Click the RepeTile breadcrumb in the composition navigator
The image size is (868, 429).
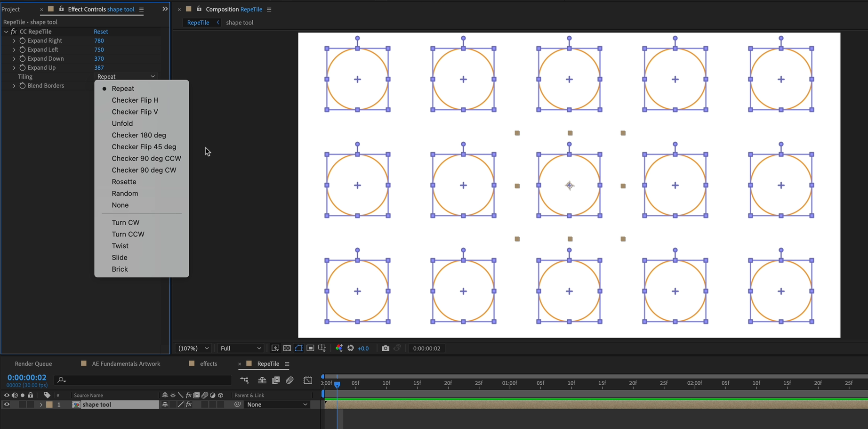tap(198, 22)
